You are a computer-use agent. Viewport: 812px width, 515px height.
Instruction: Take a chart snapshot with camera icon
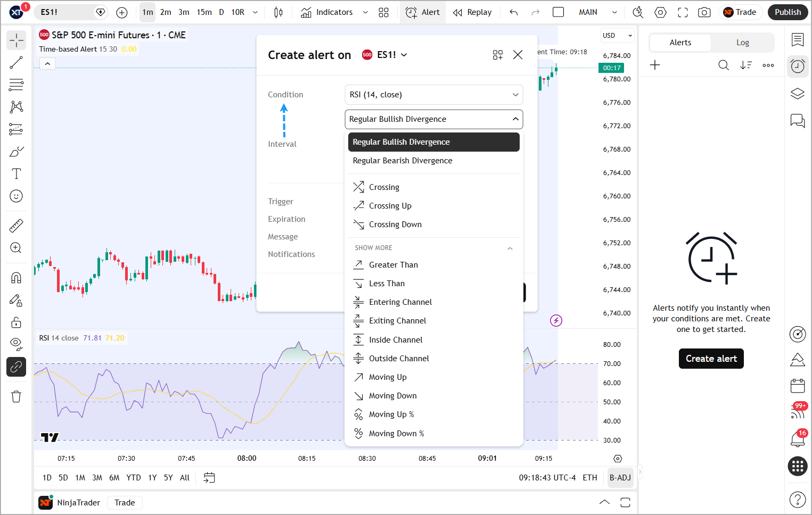(x=704, y=12)
